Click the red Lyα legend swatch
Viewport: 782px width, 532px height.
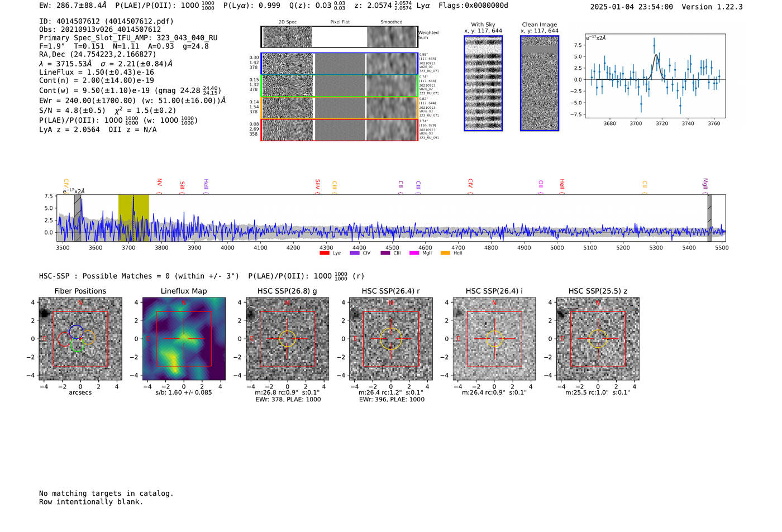(x=324, y=253)
